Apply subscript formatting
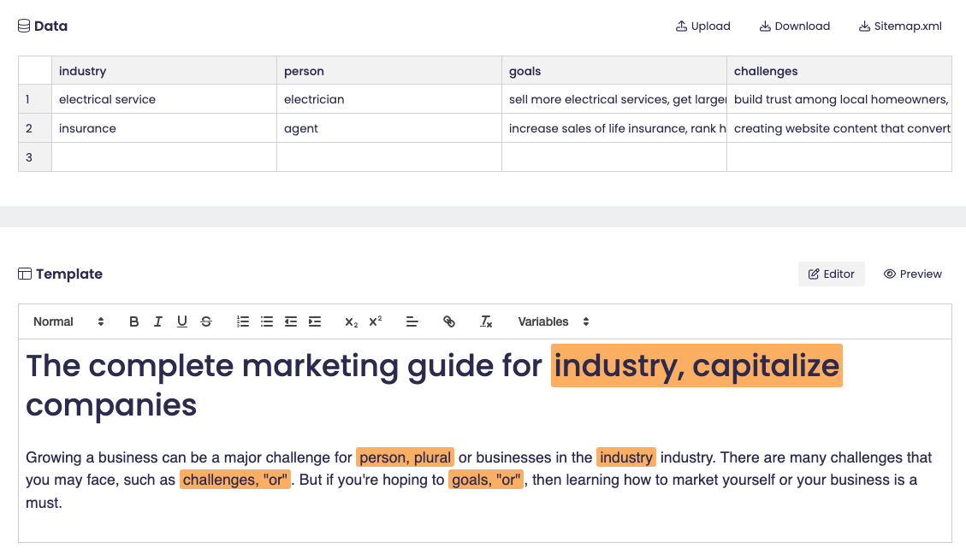 tap(351, 321)
